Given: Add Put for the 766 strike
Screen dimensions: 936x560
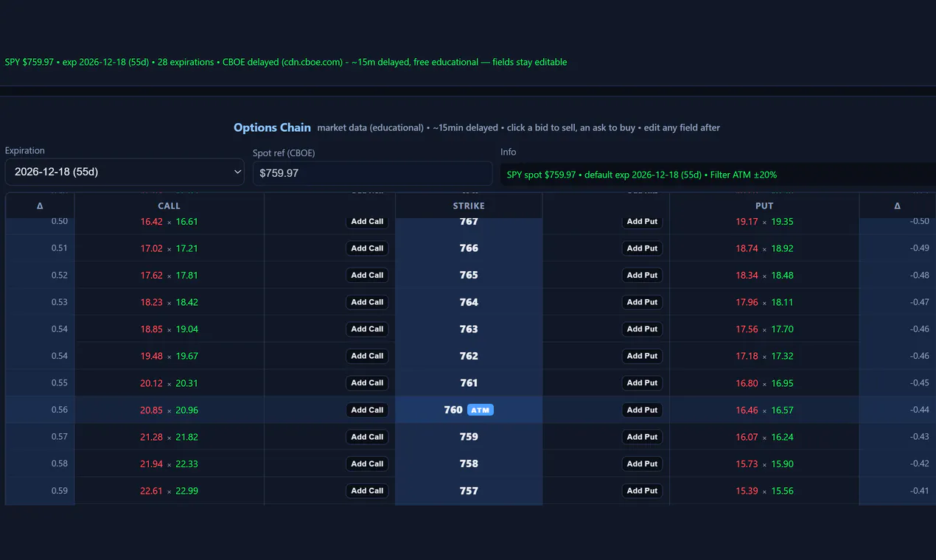Looking at the screenshot, I should pos(642,248).
